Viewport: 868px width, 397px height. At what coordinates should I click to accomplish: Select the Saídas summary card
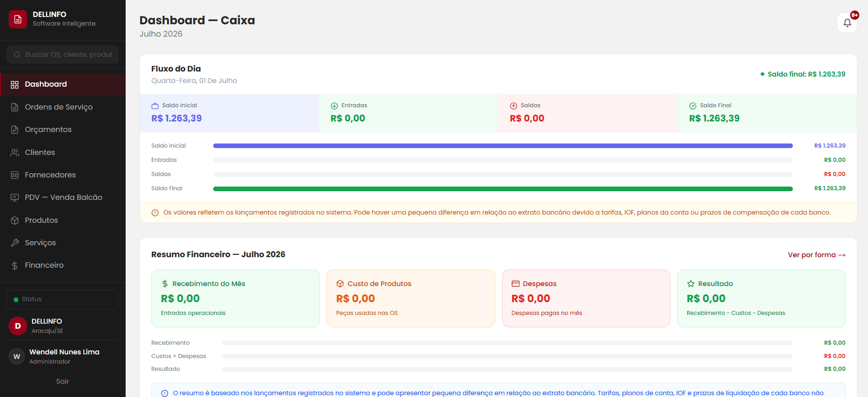click(588, 113)
